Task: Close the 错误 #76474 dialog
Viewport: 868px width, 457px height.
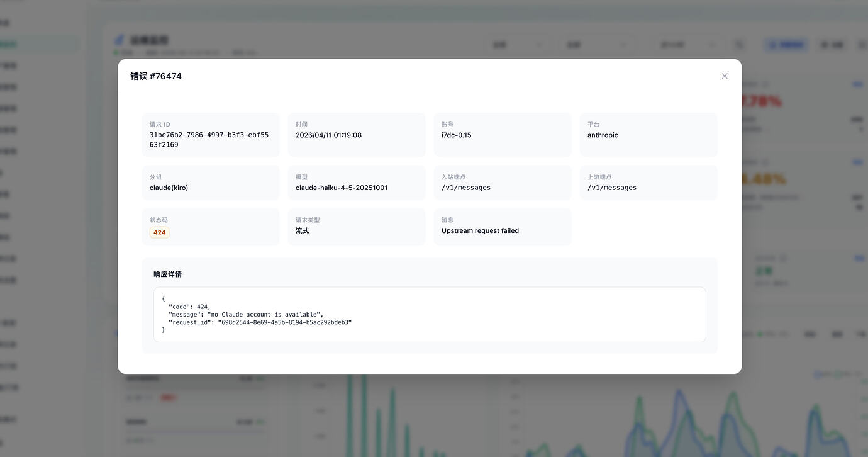Action: tap(725, 76)
